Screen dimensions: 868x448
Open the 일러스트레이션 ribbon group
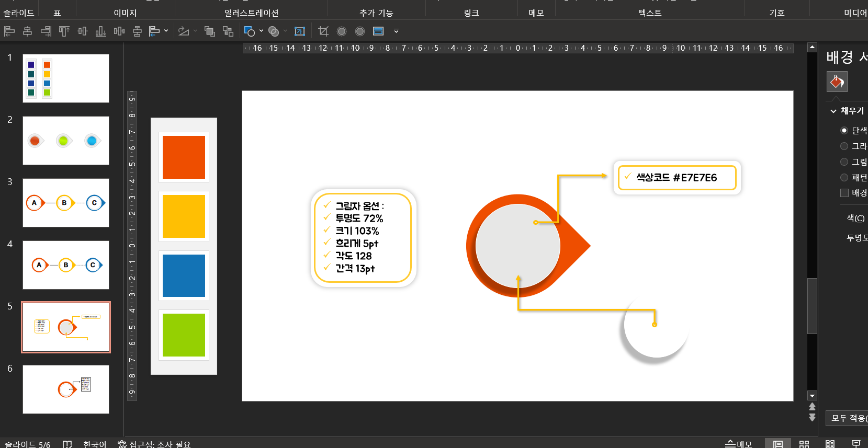coord(251,13)
